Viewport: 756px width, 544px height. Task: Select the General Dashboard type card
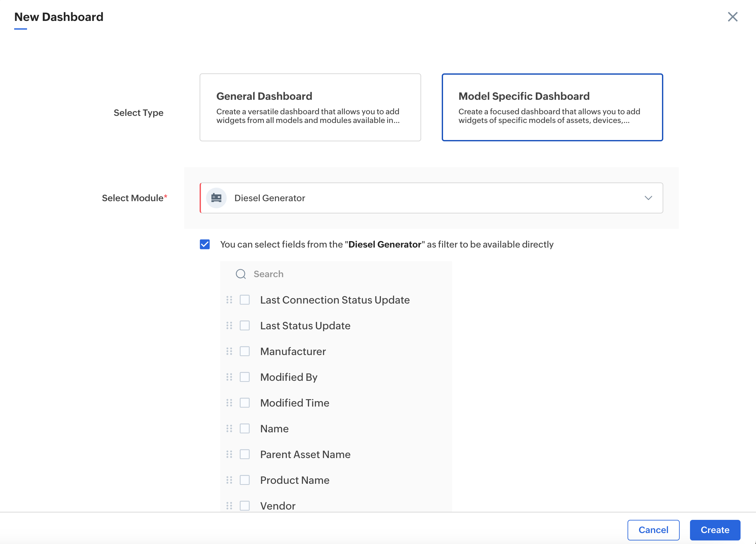coord(310,107)
